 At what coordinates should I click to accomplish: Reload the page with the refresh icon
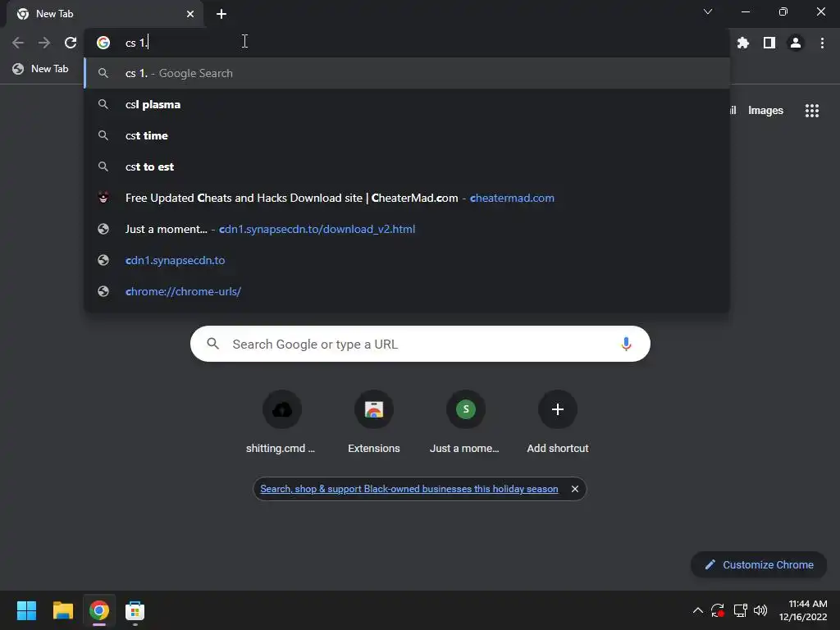[x=71, y=43]
